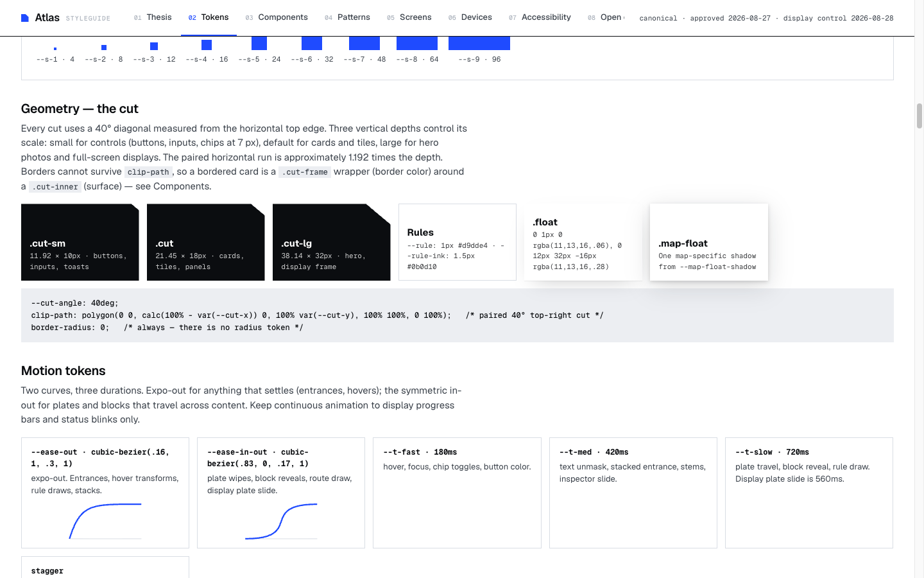
Task: Click the --s-1 spacing swatch
Action: click(55, 49)
